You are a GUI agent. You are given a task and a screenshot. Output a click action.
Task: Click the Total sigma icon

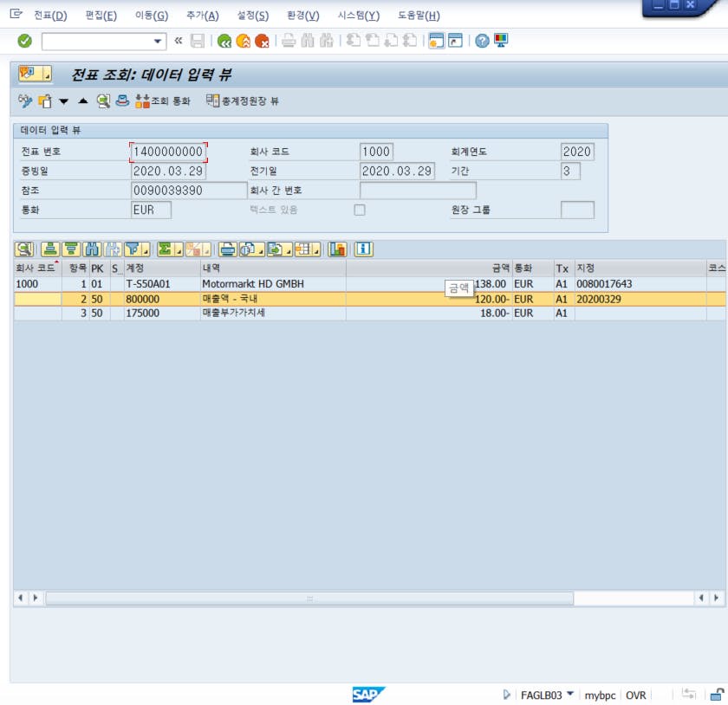(x=165, y=249)
